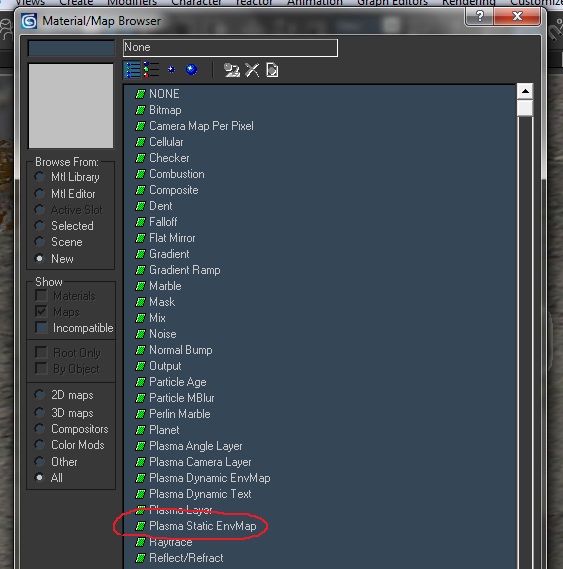This screenshot has width=563, height=569.
Task: Click Update Scene Materials from Library icon
Action: 232,70
